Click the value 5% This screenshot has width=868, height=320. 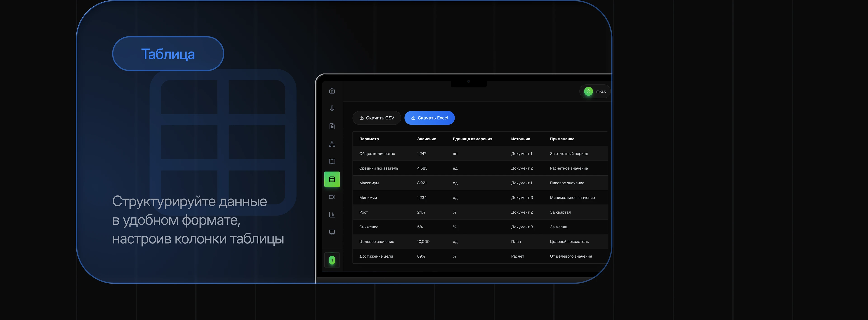click(x=420, y=227)
